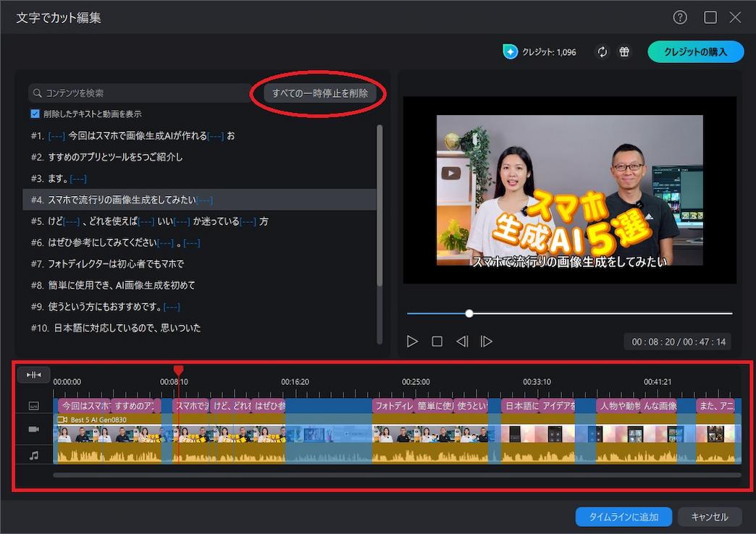Refresh the credit balance
Viewport: 756px width, 534px height.
pyautogui.click(x=602, y=51)
